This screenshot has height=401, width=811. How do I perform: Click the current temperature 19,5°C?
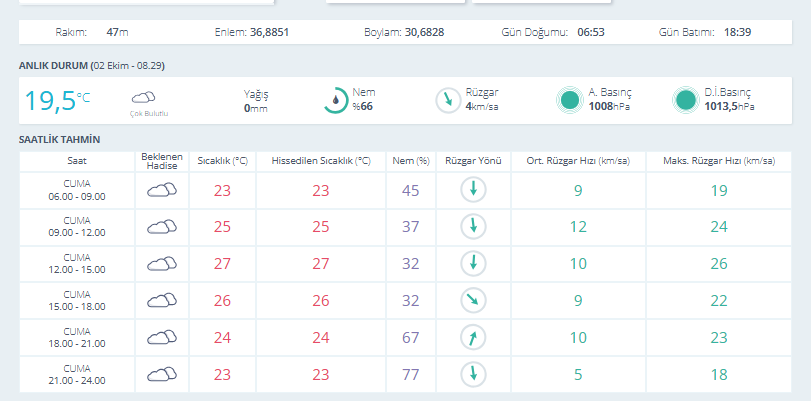(57, 100)
